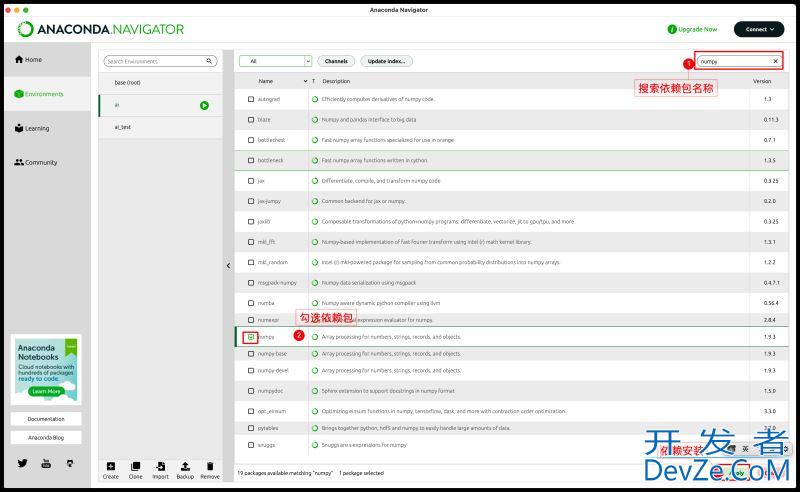Check the numba package checkbox

tap(251, 303)
